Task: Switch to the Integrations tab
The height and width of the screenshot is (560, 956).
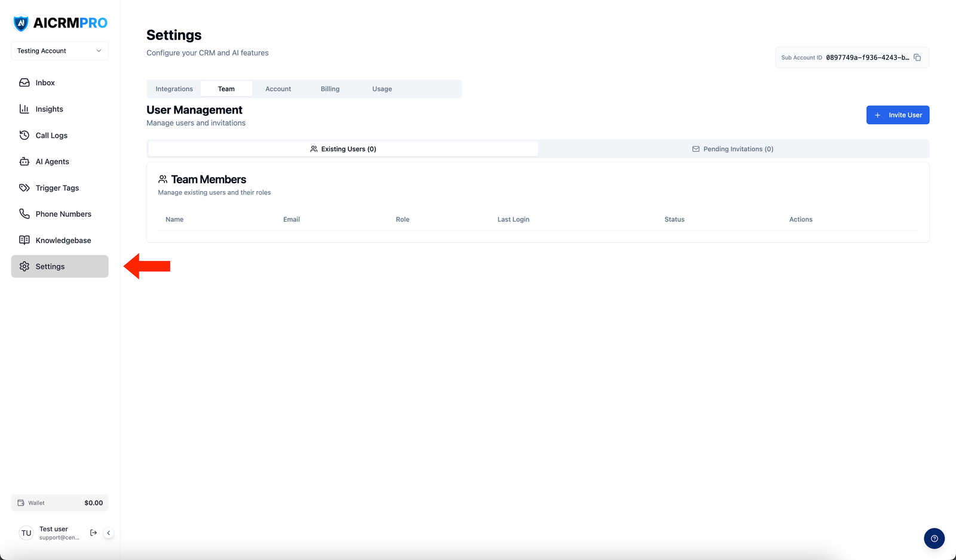Action: click(x=174, y=89)
